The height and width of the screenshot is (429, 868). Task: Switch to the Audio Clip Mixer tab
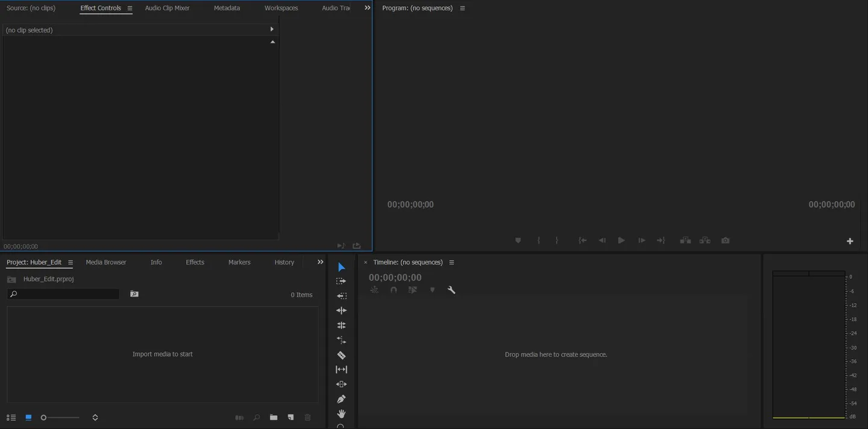168,8
